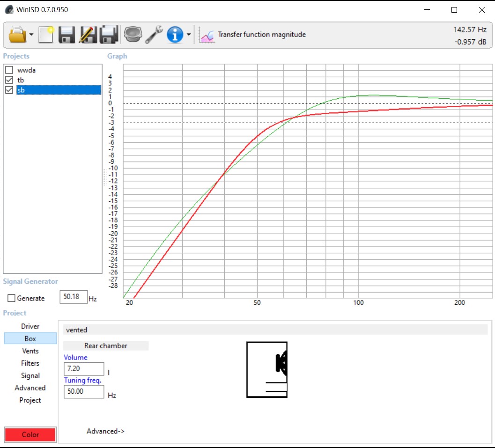Viewport: 495px width, 448px height.
Task: Create a new project with blank page icon
Action: click(46, 34)
